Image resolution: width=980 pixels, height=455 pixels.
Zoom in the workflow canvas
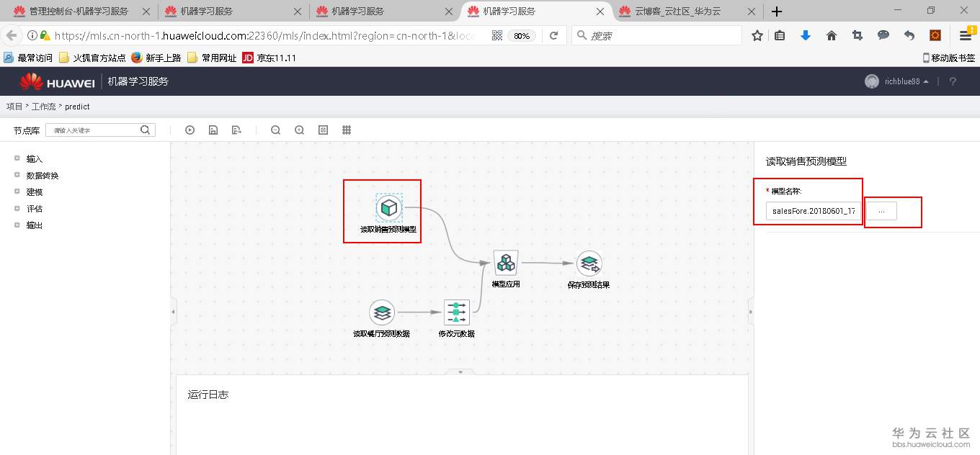coord(299,130)
